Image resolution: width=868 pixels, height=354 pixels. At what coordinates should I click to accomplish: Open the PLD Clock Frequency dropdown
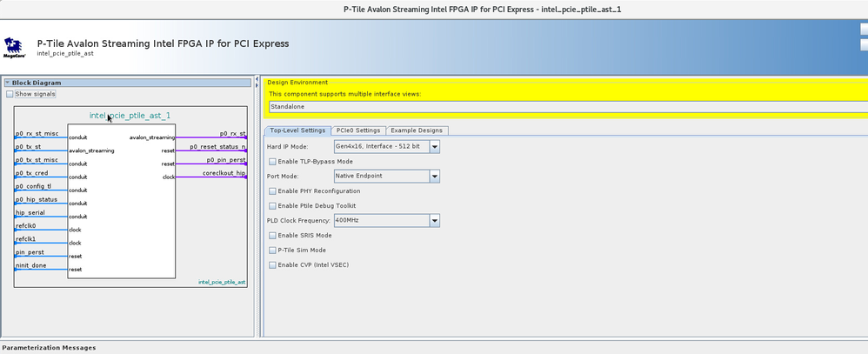pyautogui.click(x=435, y=220)
